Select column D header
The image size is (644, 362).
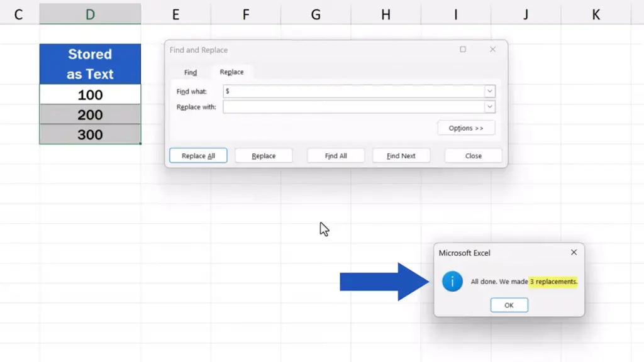(x=90, y=14)
